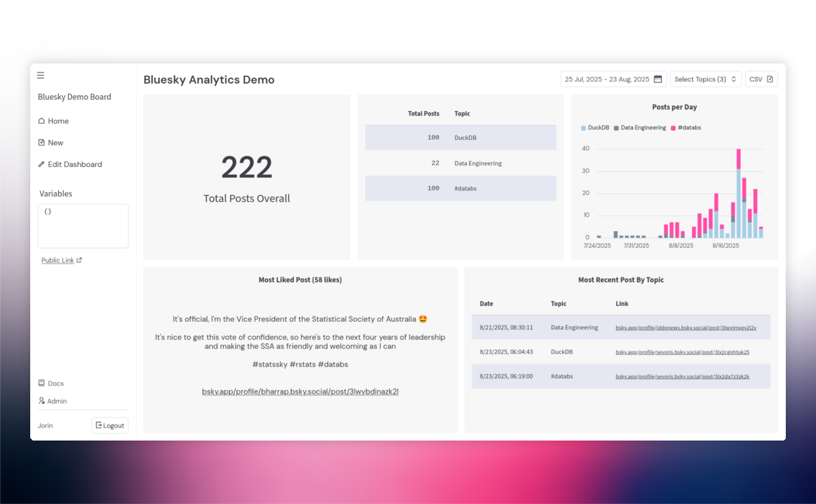Open the Select Topics dropdown
This screenshot has height=504, width=816.
705,79
